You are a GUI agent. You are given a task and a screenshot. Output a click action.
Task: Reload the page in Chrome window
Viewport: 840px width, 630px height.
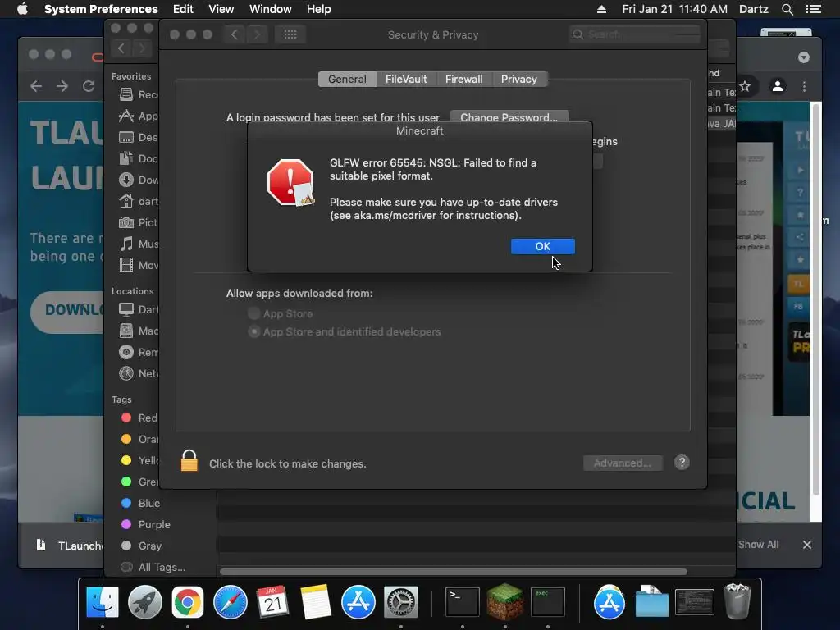click(89, 86)
